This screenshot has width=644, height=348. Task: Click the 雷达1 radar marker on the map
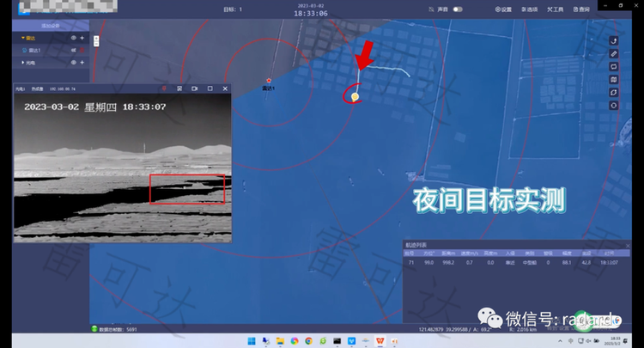coord(269,81)
